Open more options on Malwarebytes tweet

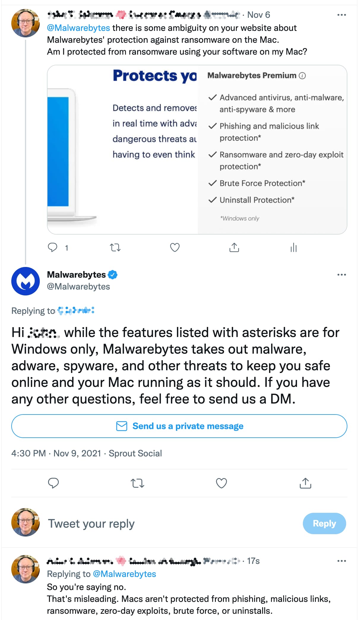341,275
